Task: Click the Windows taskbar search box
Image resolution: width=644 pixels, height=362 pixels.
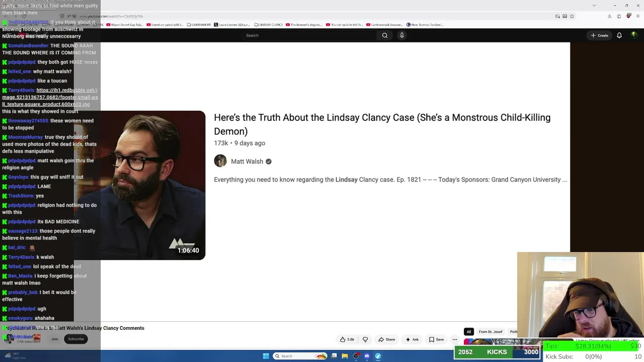Action: (301, 356)
